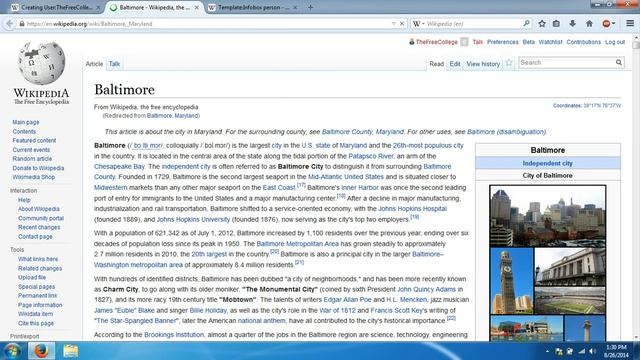Image resolution: width=640 pixels, height=360 pixels.
Task: Open the Firefox hamburger menu
Action: coord(630,24)
